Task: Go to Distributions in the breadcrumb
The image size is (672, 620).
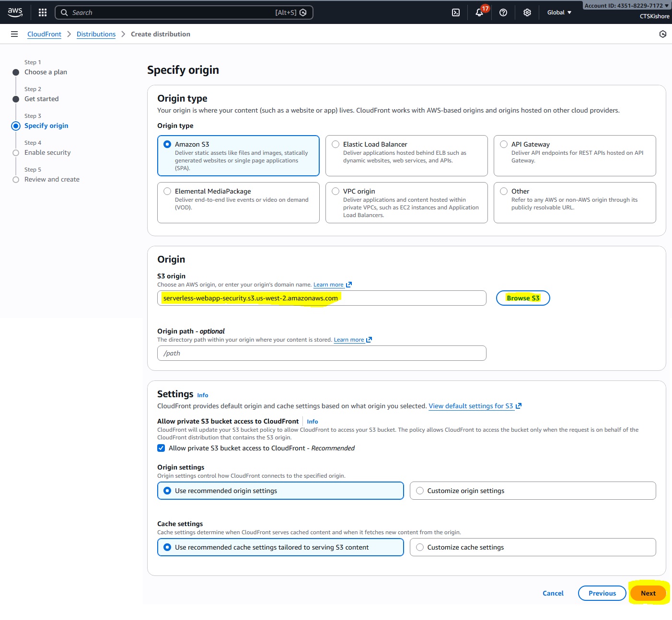Action: point(96,34)
